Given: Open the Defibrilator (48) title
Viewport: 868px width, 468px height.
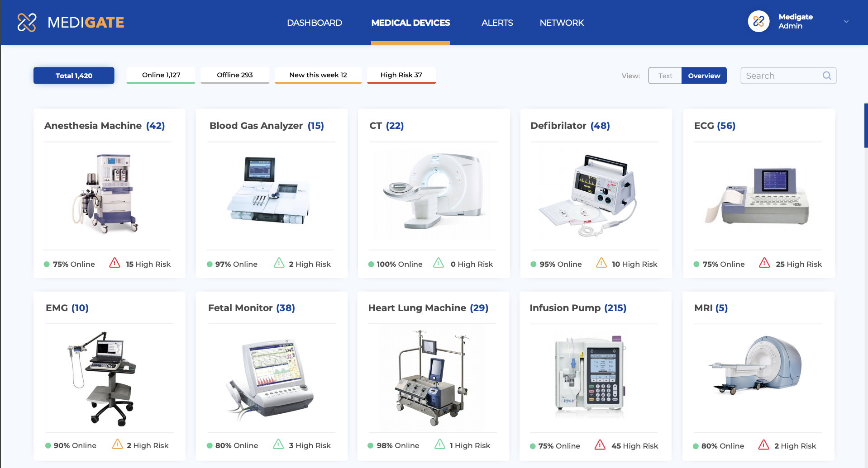Looking at the screenshot, I should 570,126.
